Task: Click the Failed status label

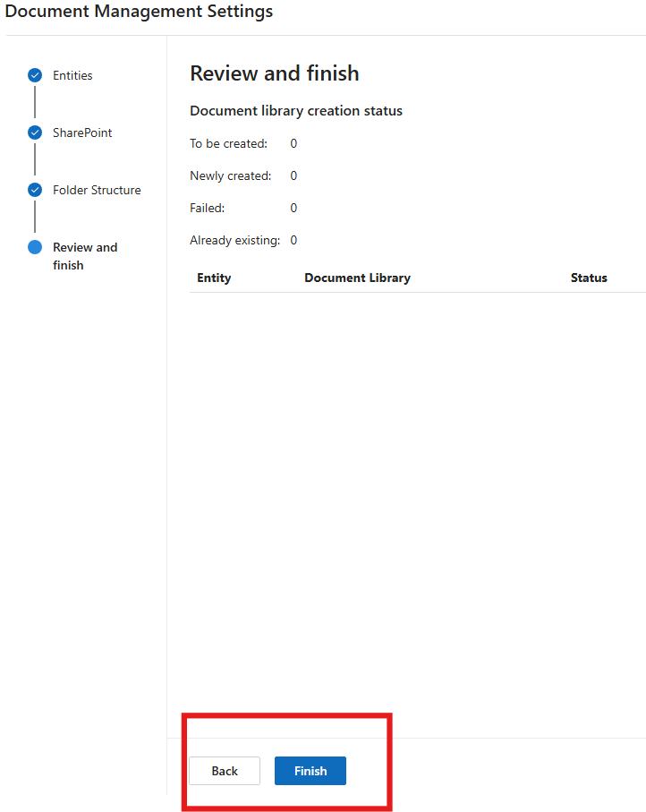Action: [x=207, y=208]
